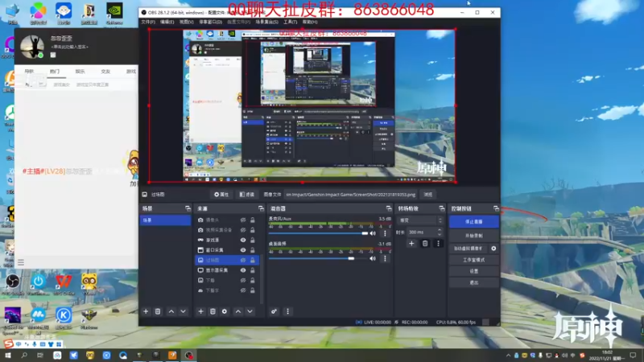
Task: Open Mic/Aux channel options dots
Action: click(x=385, y=233)
